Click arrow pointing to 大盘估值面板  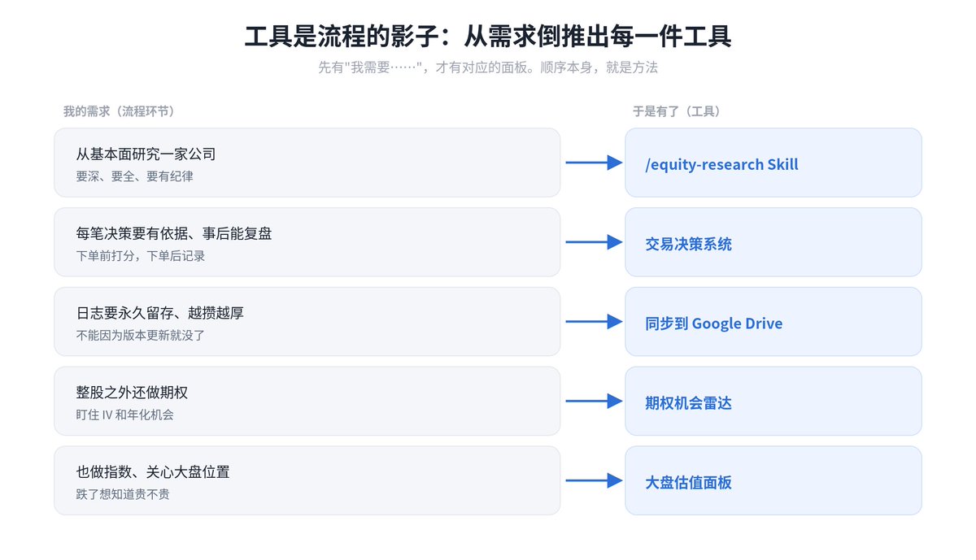click(594, 480)
